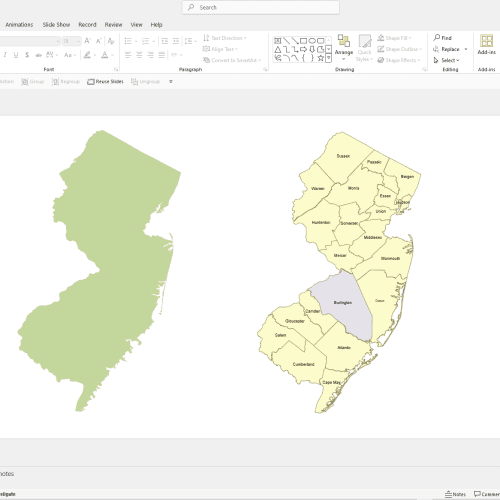
Task: Open the Animations tab
Action: [19, 24]
